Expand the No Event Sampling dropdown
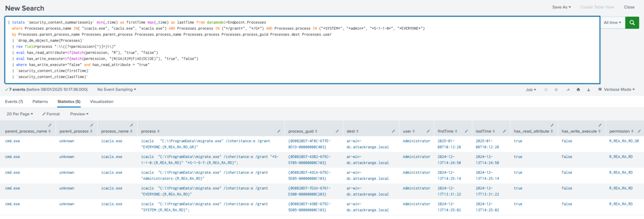 (x=117, y=89)
